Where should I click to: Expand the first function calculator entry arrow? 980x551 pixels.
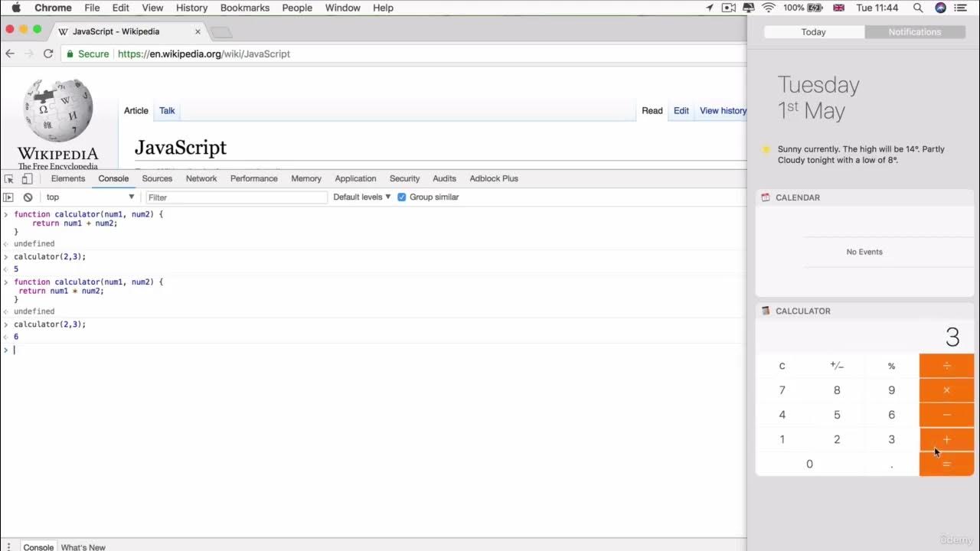pos(6,214)
